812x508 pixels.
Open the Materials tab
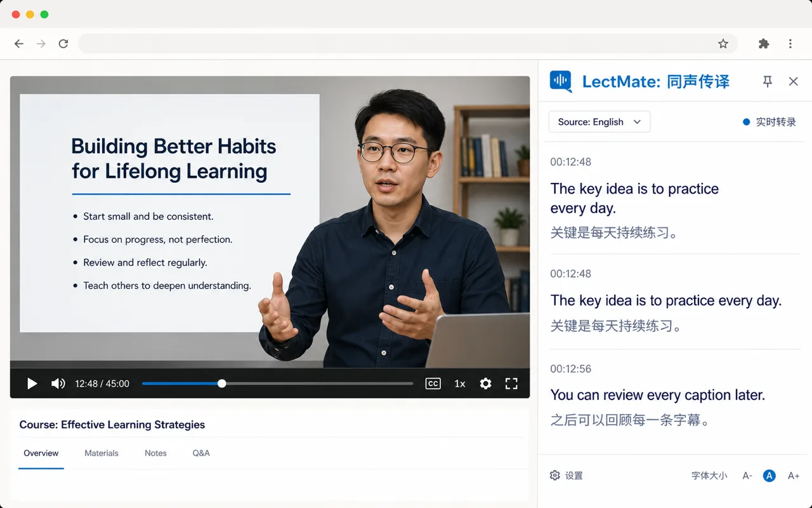pos(101,453)
